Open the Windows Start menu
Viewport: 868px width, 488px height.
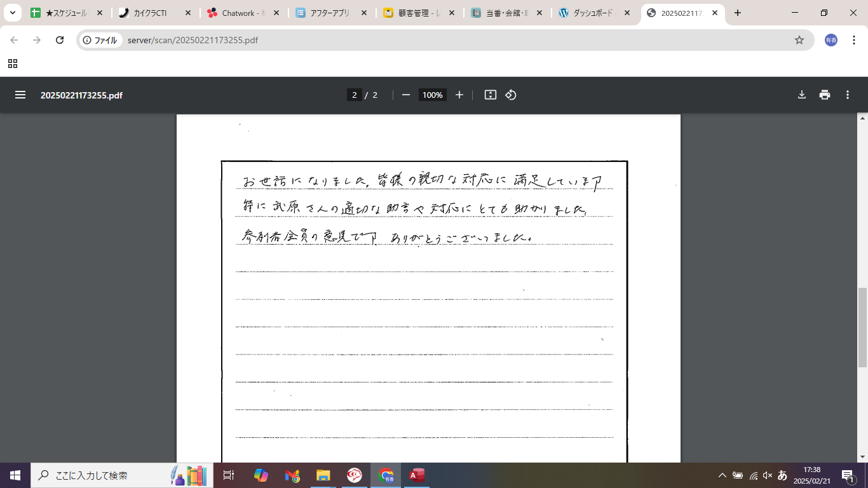point(15,475)
